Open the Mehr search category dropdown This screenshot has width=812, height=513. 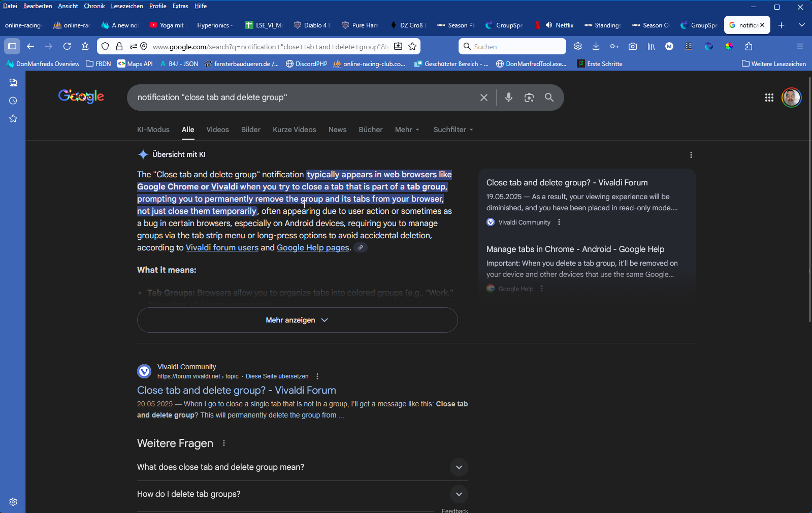tap(407, 130)
